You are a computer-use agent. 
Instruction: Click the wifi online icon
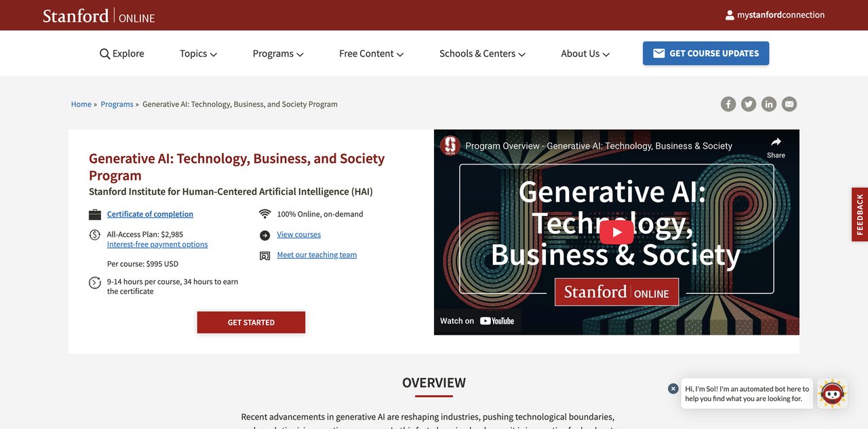pyautogui.click(x=264, y=214)
